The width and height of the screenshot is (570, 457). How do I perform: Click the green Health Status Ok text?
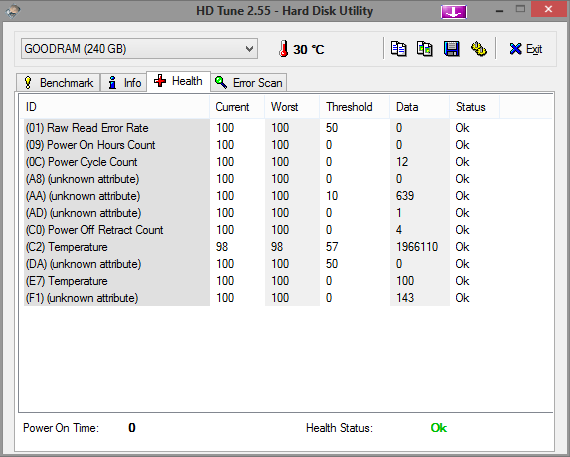(439, 428)
